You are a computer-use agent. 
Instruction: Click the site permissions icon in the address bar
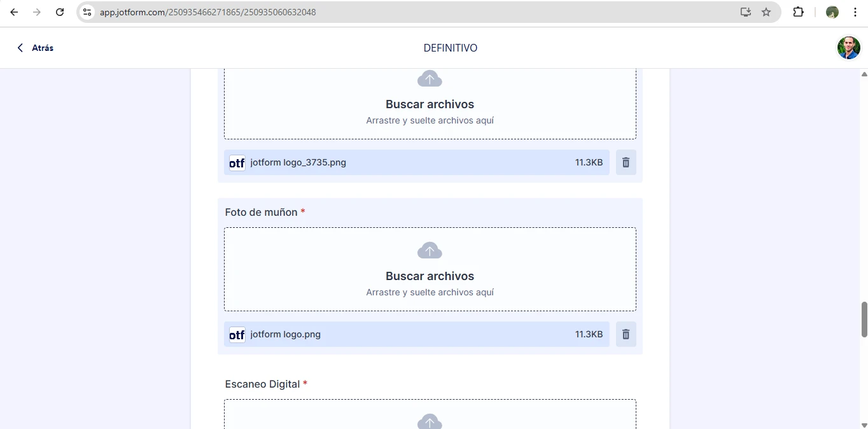tap(87, 12)
